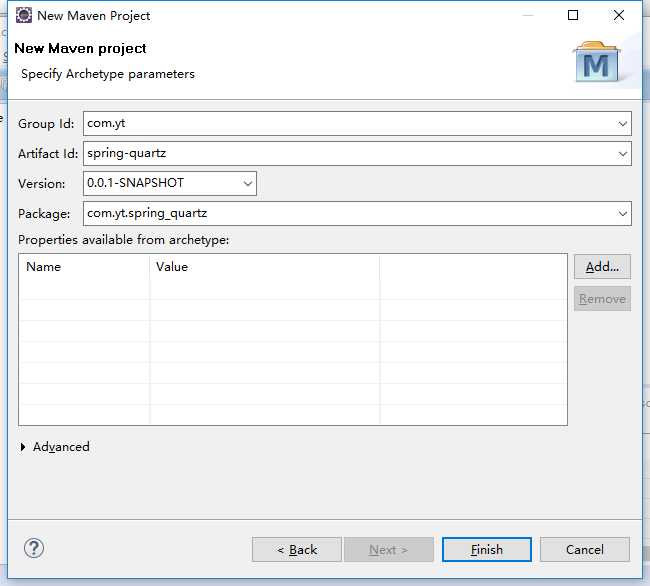Click the Maven M folder icon
Viewport: 650px width, 586px height.
point(597,61)
